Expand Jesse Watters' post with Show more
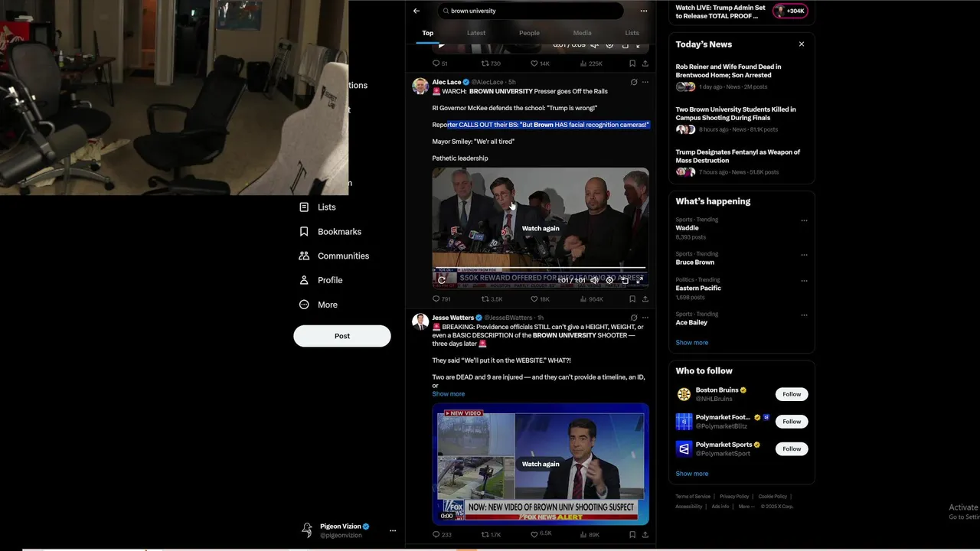The image size is (980, 551). tap(448, 394)
